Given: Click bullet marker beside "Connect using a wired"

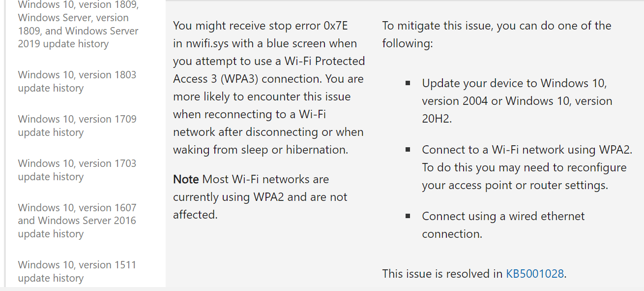Looking at the screenshot, I should [408, 216].
